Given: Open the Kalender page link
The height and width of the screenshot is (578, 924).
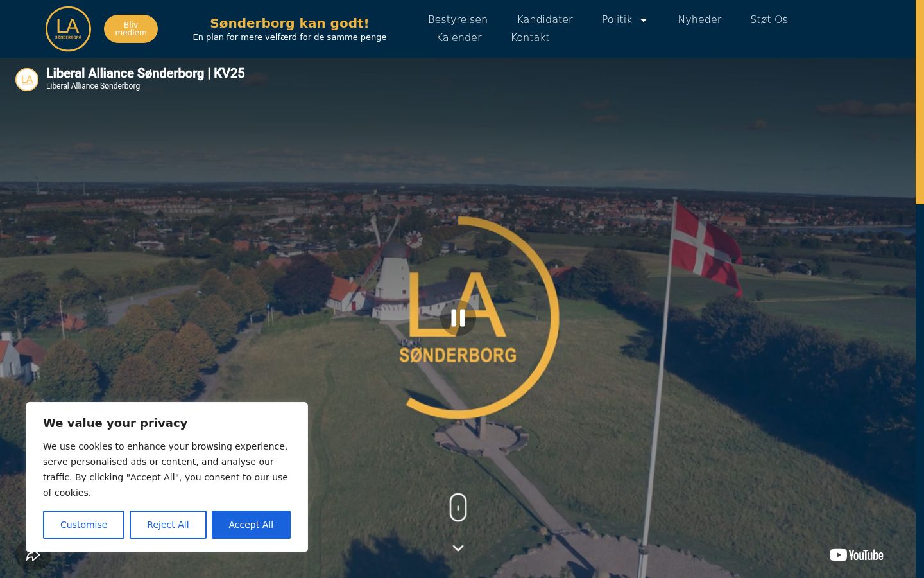Looking at the screenshot, I should coord(459,38).
